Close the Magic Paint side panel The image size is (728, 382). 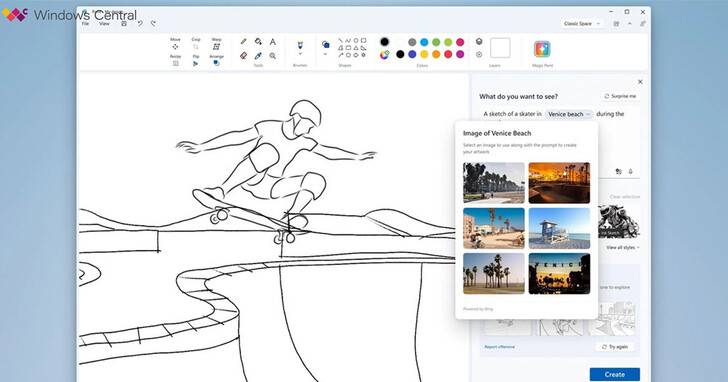click(x=640, y=82)
